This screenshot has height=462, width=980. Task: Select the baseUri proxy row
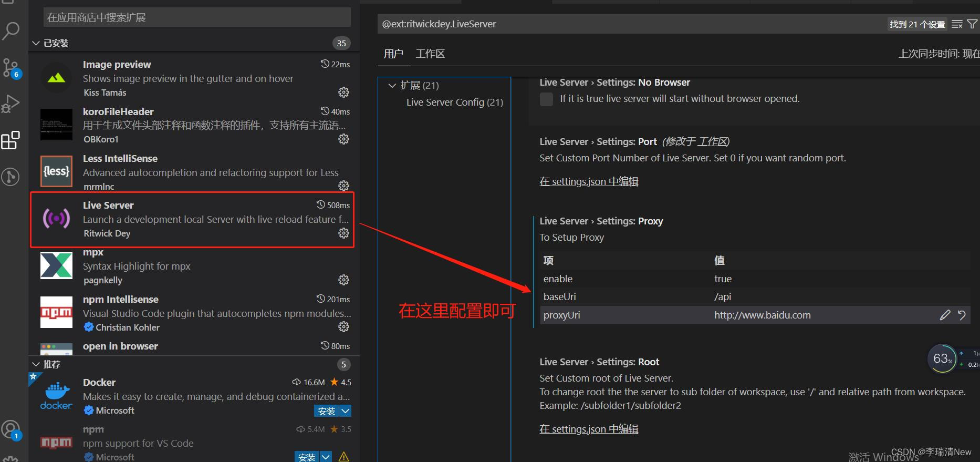point(756,297)
